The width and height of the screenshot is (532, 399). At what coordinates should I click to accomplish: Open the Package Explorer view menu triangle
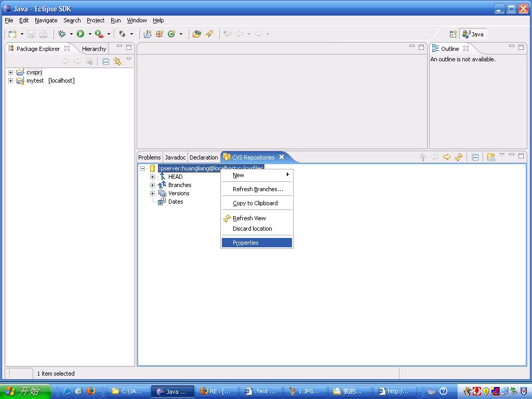click(129, 59)
